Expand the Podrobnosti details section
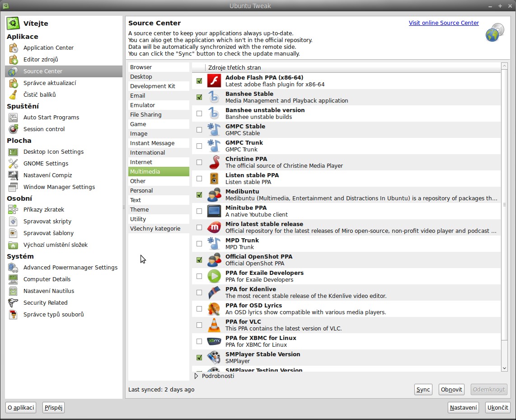The width and height of the screenshot is (516, 420). tap(196, 376)
